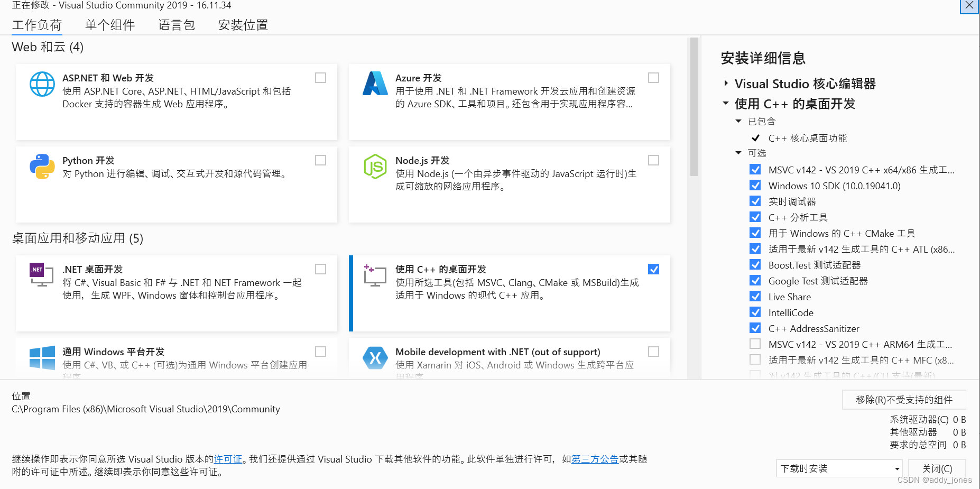Collapse the 已包含 group
This screenshot has width=980, height=489.
[738, 121]
